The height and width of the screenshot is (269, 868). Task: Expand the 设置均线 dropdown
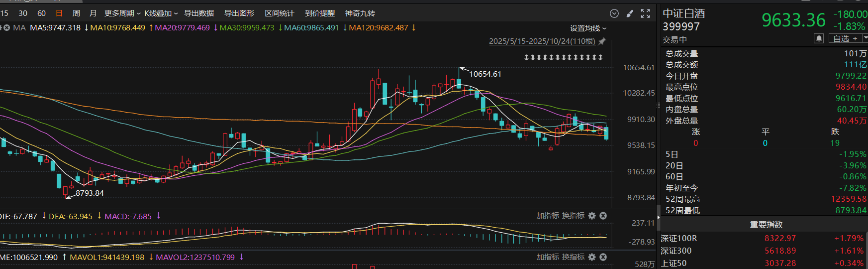(588, 28)
